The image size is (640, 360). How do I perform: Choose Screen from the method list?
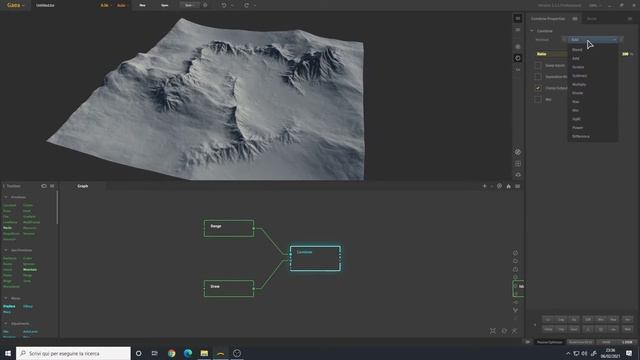pos(578,67)
